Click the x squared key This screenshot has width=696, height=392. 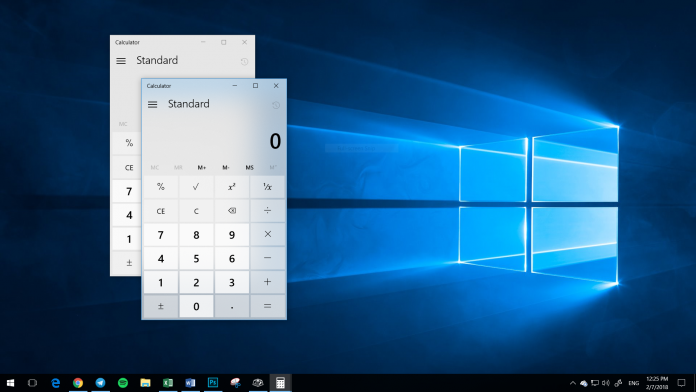click(x=232, y=187)
